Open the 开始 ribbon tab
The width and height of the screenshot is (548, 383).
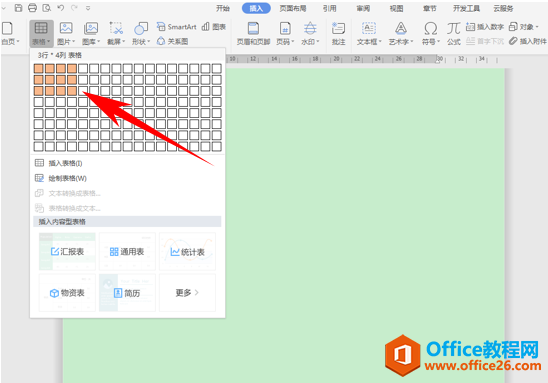(x=223, y=8)
